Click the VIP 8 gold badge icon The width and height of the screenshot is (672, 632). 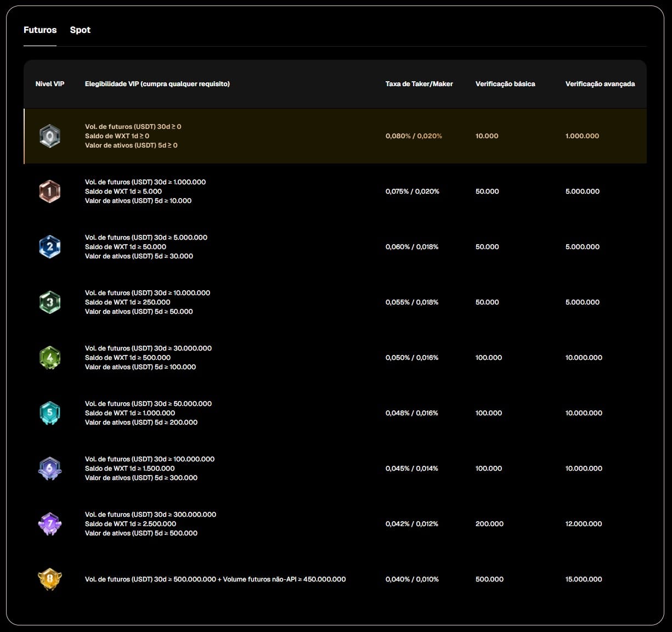coord(50,579)
